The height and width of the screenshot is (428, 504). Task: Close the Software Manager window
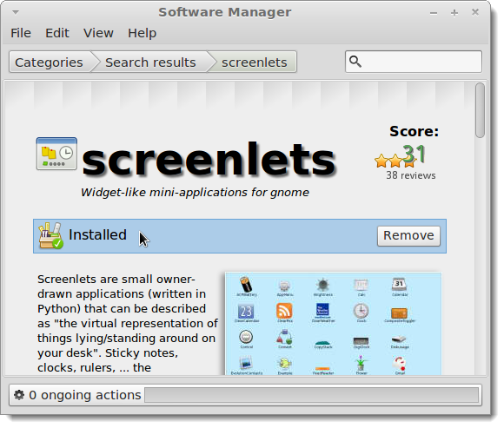[475, 12]
